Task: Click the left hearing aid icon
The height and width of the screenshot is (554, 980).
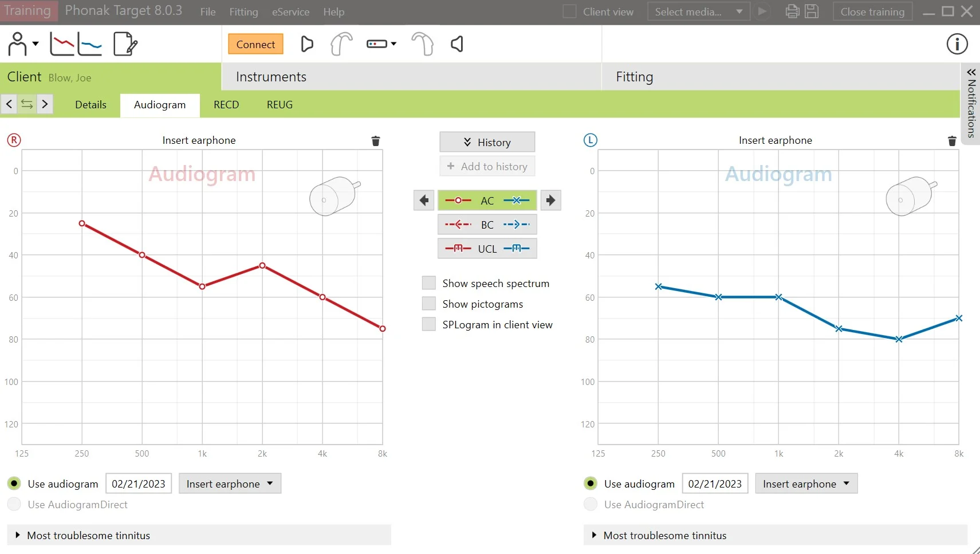Action: coord(423,44)
